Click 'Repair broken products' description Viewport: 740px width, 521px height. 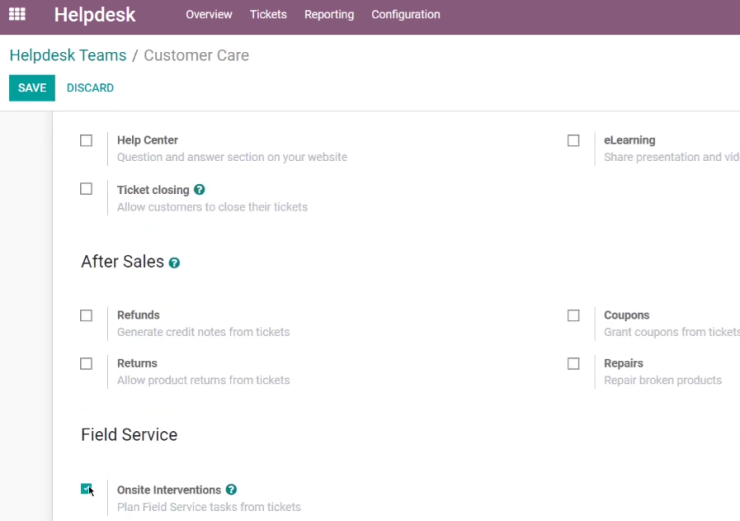663,380
